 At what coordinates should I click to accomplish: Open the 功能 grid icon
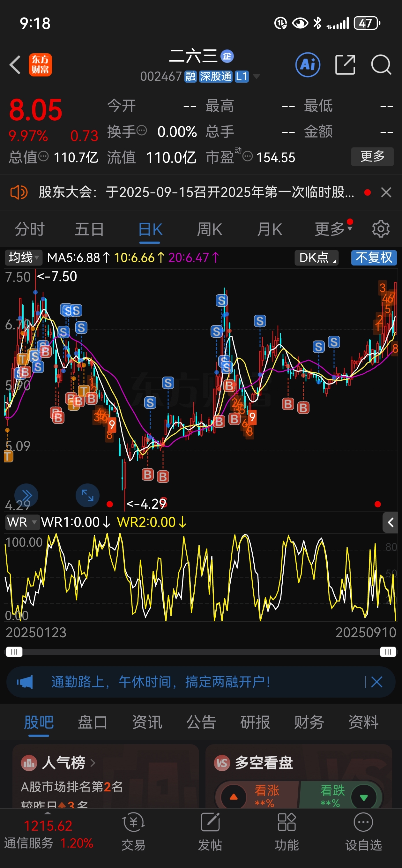coord(287,822)
